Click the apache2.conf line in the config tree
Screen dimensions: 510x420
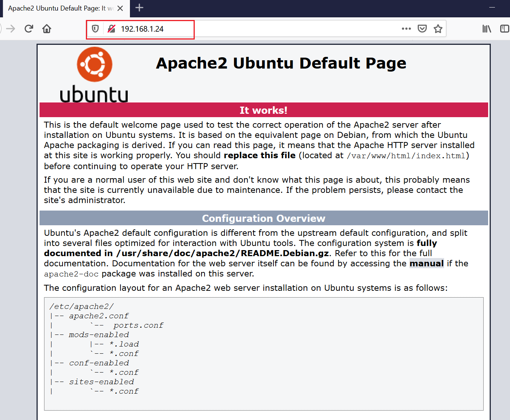point(99,316)
